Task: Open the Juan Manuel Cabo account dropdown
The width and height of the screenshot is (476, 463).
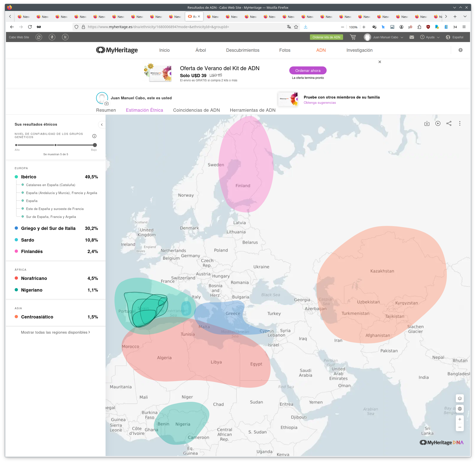Action: tap(384, 37)
